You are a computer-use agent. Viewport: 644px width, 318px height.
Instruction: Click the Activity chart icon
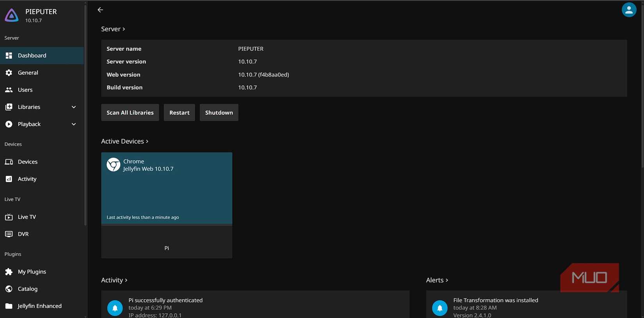tap(9, 179)
